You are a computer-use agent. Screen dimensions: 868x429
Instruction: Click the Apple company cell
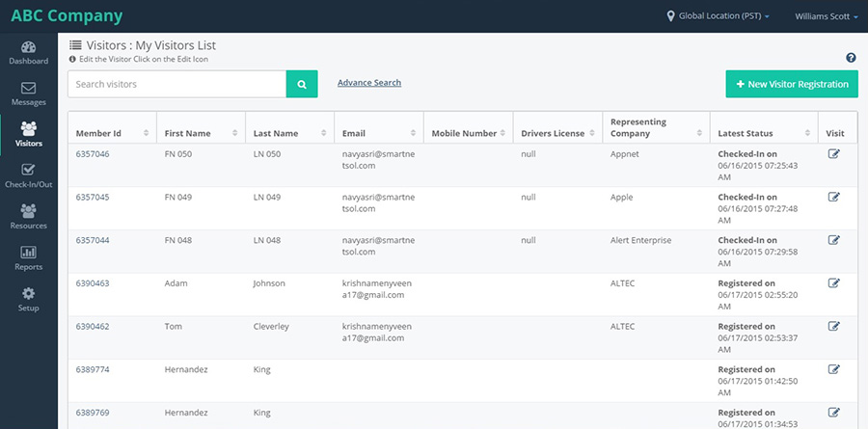(622, 197)
